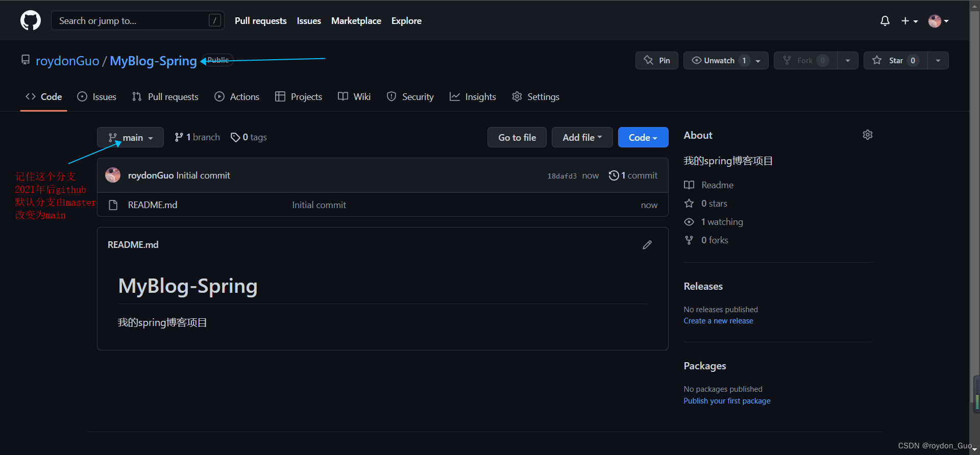Open the README.md file row
This screenshot has height=455, width=980.
(383, 205)
